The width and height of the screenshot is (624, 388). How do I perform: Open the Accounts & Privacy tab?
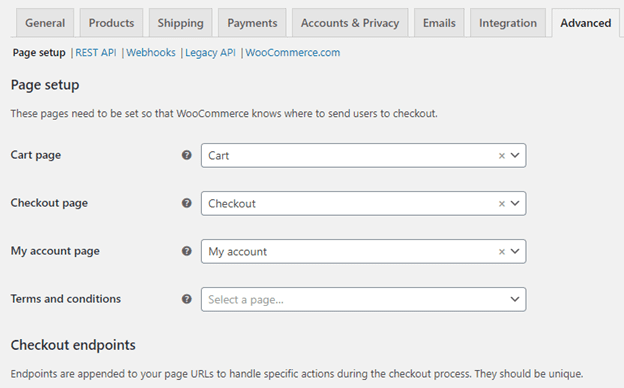pos(350,23)
